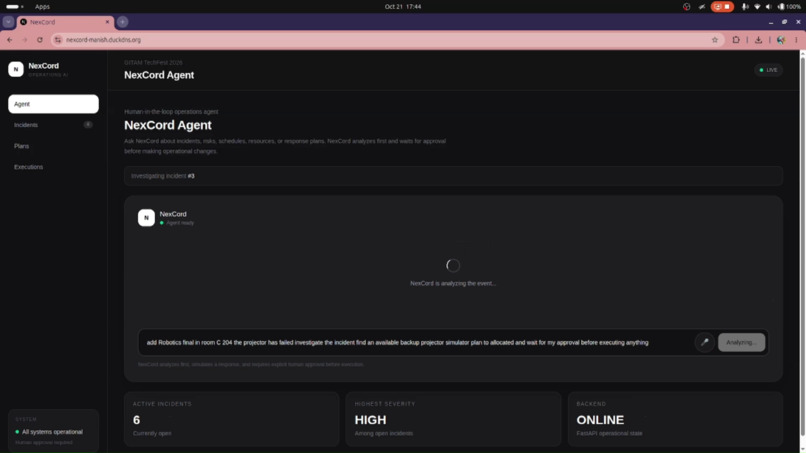806x453 pixels.
Task: Open the Plans sidebar item
Action: [x=53, y=146]
